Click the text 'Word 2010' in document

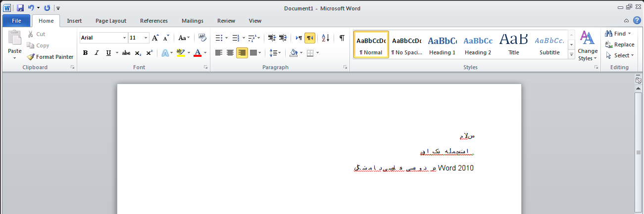[x=456, y=168]
